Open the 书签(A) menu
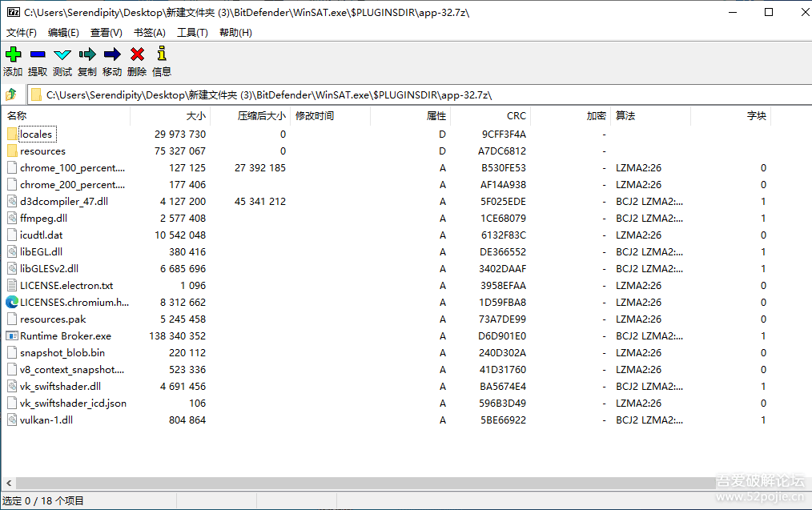 (x=149, y=33)
